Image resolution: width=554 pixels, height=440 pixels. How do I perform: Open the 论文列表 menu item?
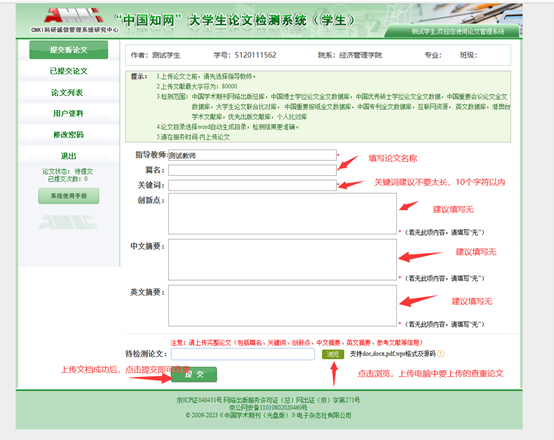point(67,93)
